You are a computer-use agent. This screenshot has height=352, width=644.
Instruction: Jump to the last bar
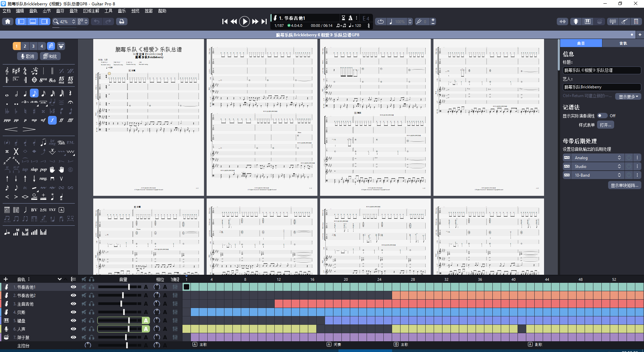point(264,21)
